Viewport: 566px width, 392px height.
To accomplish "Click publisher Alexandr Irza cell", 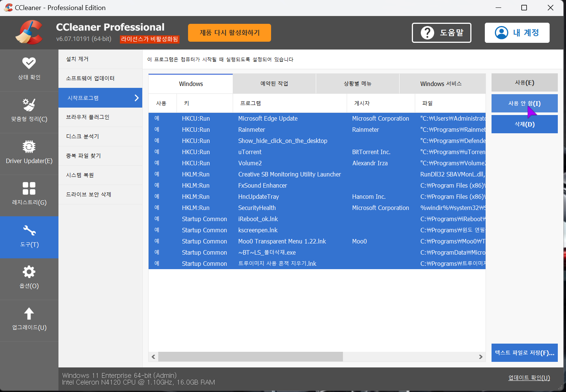I will 370,163.
